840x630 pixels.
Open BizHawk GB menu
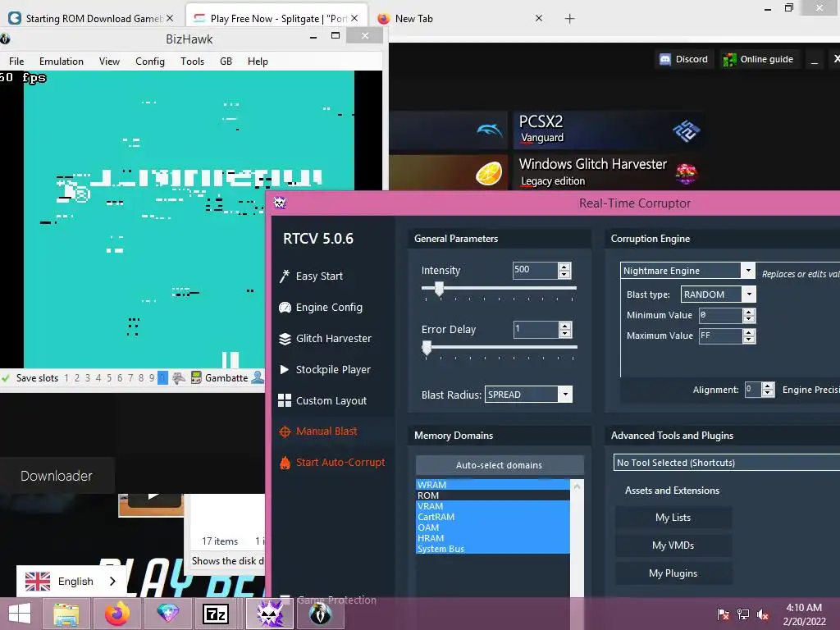[x=226, y=61]
